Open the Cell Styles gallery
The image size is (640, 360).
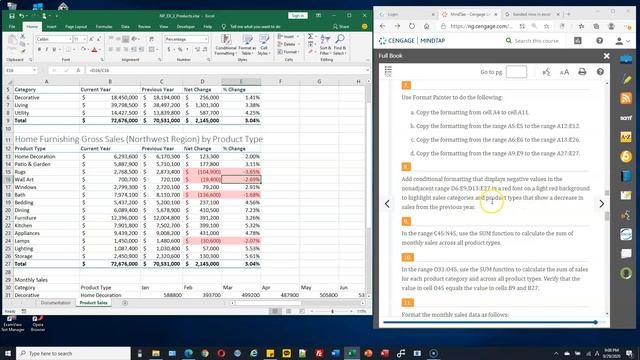(x=264, y=45)
